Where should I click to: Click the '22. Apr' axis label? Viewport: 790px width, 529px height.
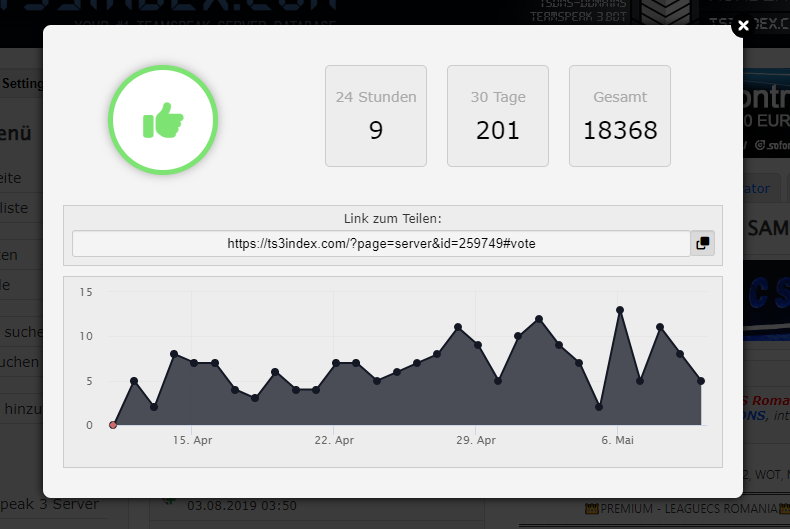click(x=334, y=440)
